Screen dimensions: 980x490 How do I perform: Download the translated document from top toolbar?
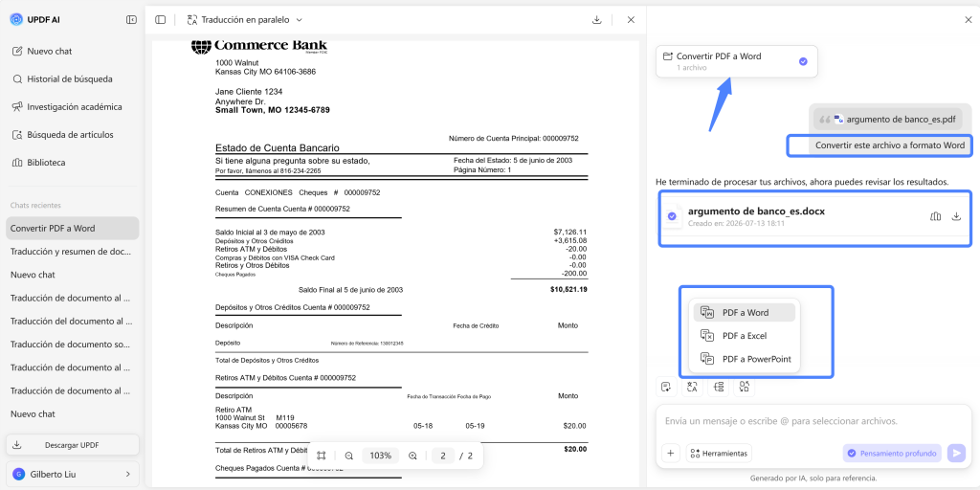(x=597, y=19)
